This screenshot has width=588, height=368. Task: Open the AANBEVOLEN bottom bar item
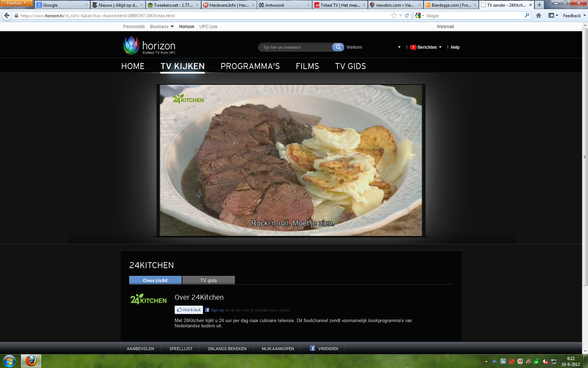(x=140, y=349)
